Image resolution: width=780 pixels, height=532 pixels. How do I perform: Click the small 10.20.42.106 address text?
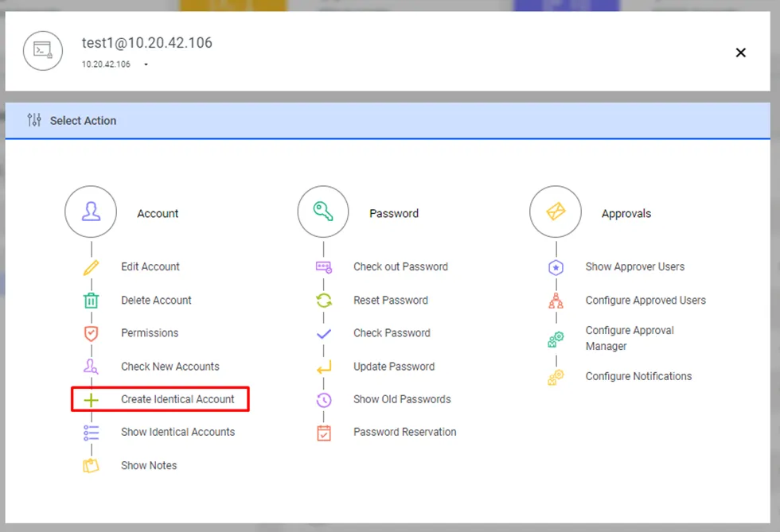tap(106, 64)
